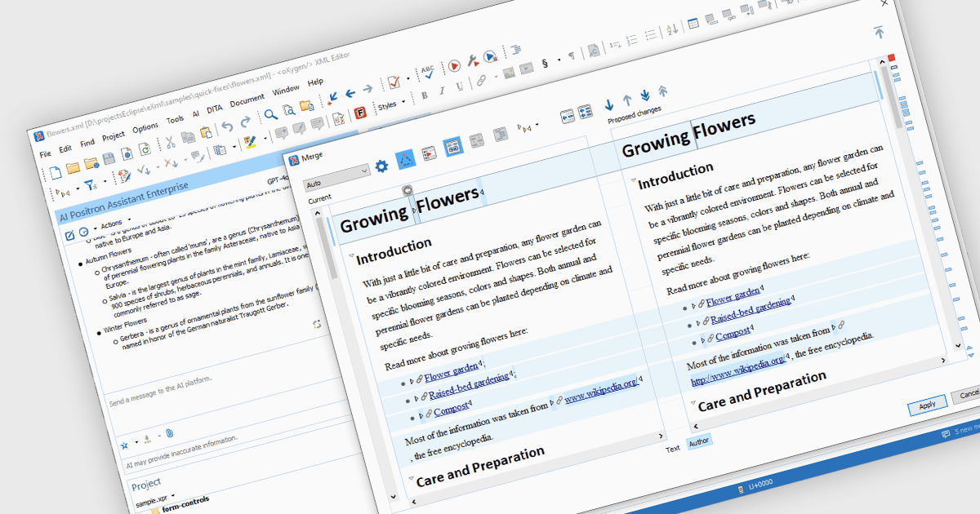Collapse Introduction section in Proposed changes pane

633,181
